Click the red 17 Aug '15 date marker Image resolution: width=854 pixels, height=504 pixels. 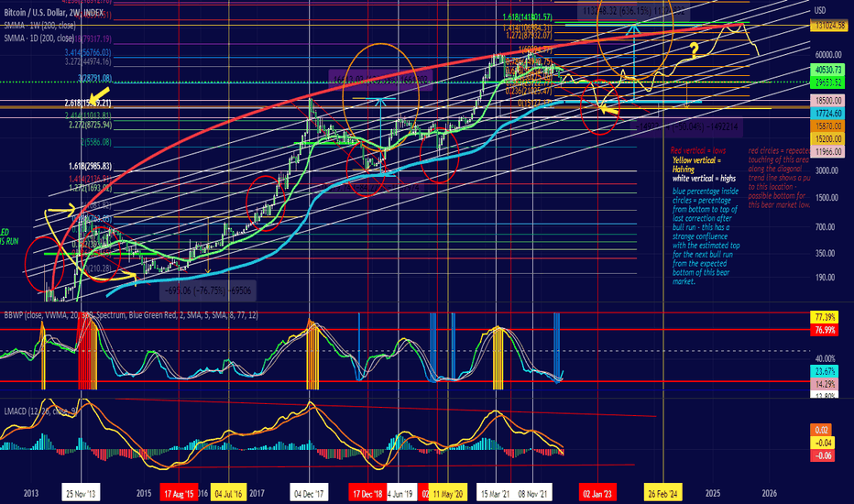click(179, 494)
